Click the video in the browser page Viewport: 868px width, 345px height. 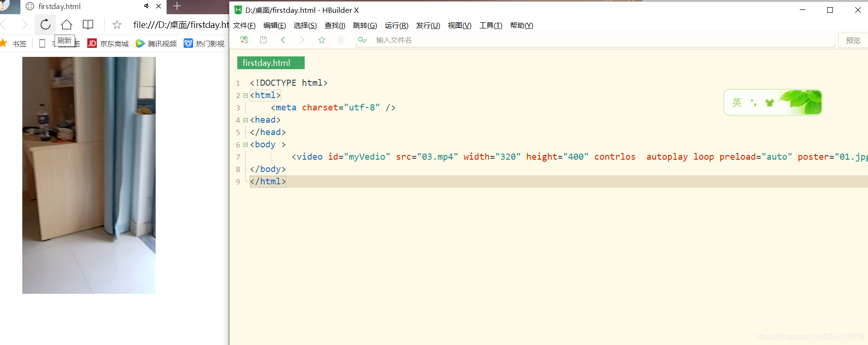(89, 175)
